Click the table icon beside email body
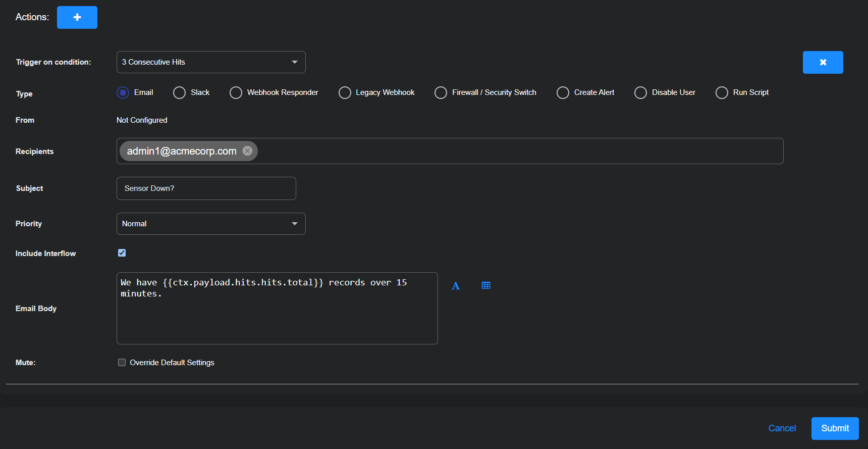 [x=486, y=286]
